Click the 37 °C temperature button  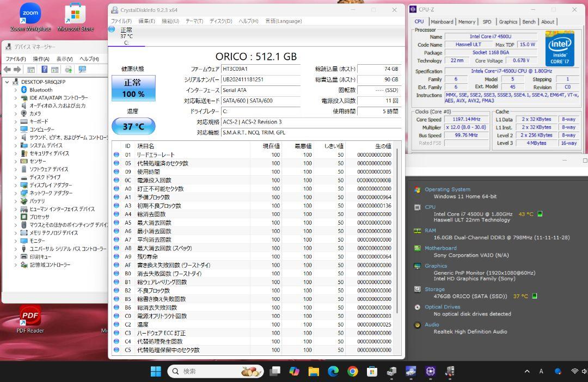133,126
